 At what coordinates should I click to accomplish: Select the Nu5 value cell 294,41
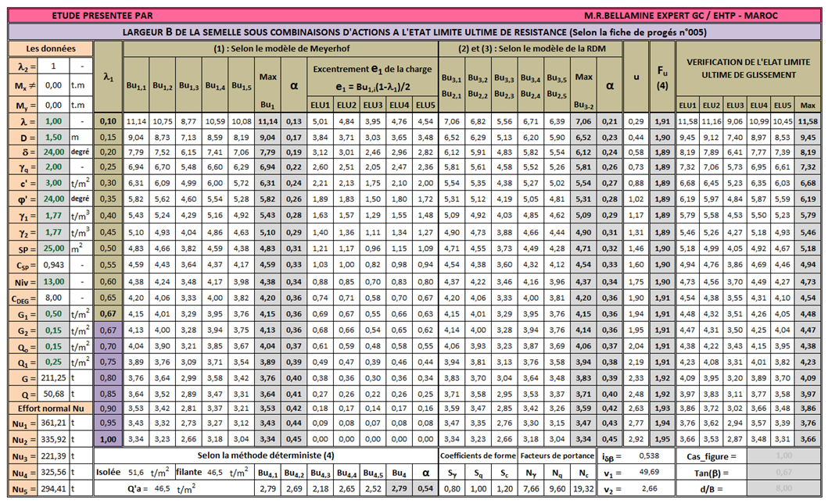[x=53, y=488]
